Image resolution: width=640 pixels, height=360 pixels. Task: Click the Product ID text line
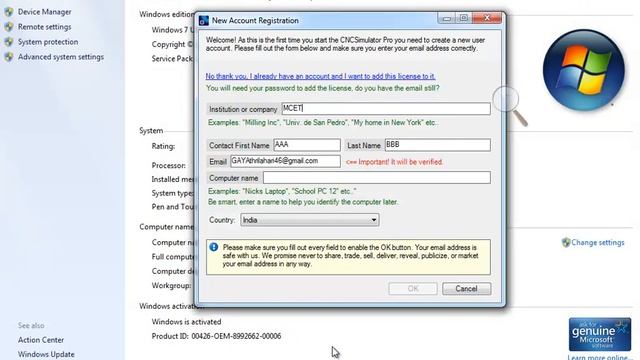(x=216, y=336)
